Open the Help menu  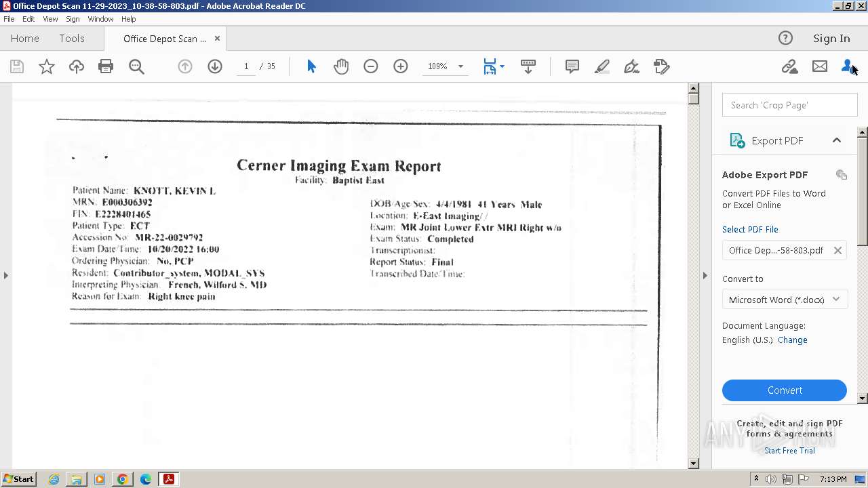point(129,19)
